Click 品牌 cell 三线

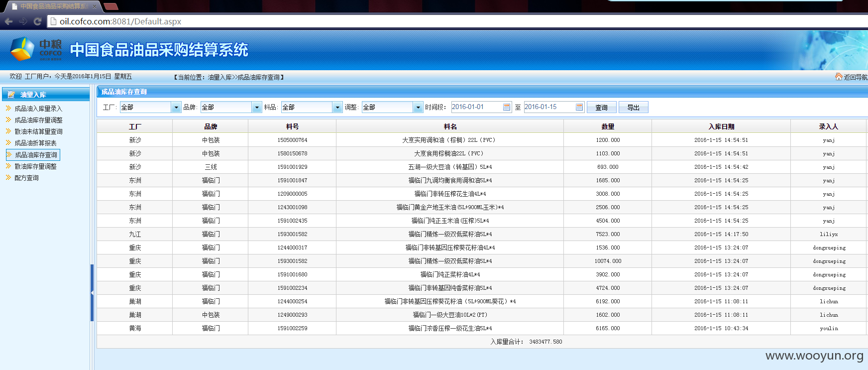click(211, 167)
